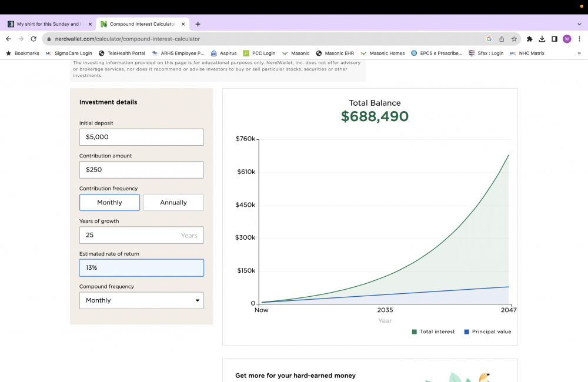Toggle Total interest legend item
The image size is (588, 382).
coord(433,331)
